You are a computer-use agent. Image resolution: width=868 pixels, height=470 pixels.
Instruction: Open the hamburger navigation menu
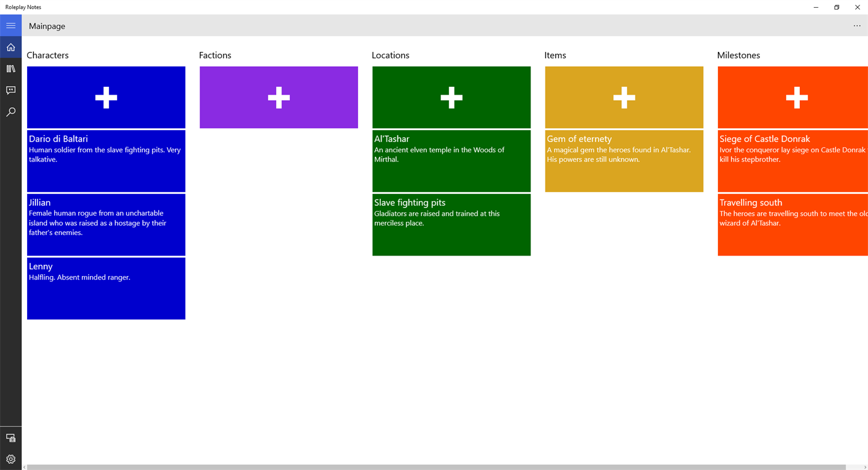tap(11, 25)
